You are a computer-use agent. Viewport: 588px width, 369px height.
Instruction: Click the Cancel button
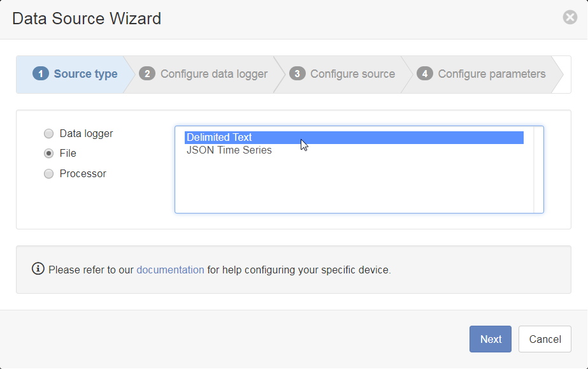tap(545, 339)
